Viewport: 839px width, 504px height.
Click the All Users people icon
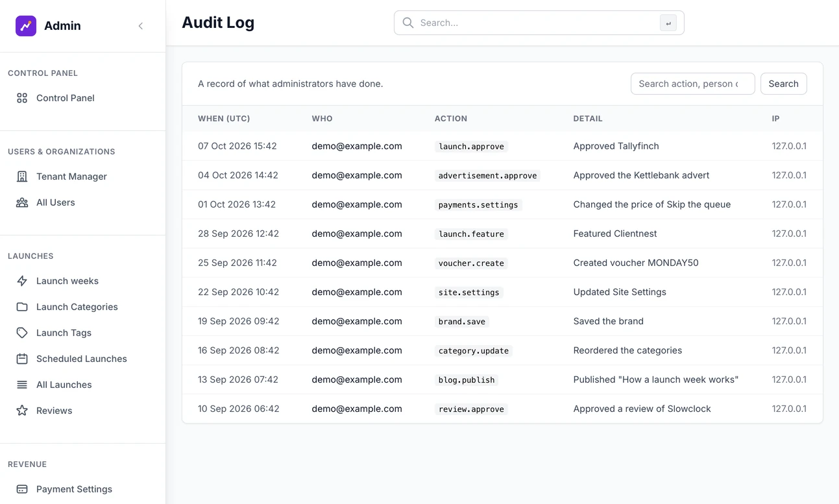(22, 202)
